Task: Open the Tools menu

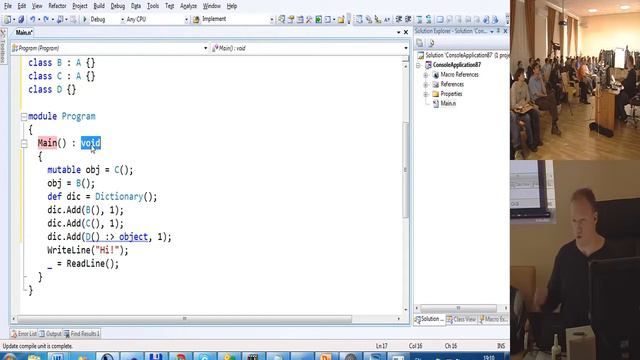Action: 153,6
